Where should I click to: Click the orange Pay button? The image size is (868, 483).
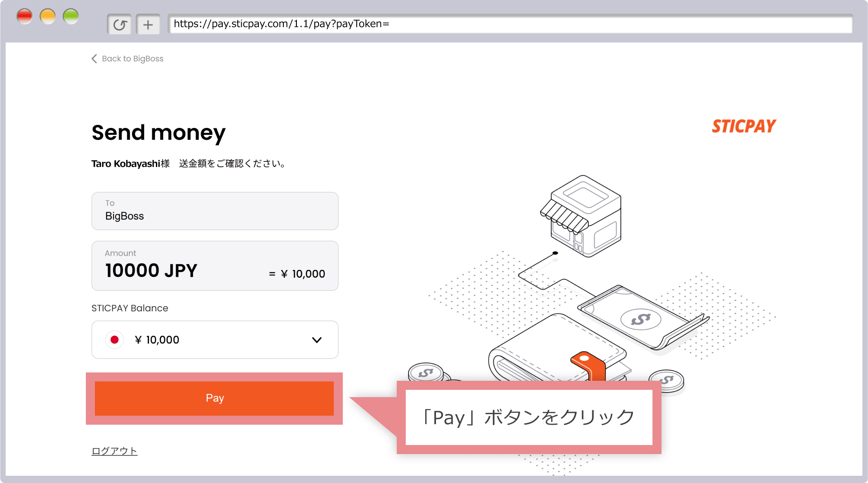(x=214, y=398)
